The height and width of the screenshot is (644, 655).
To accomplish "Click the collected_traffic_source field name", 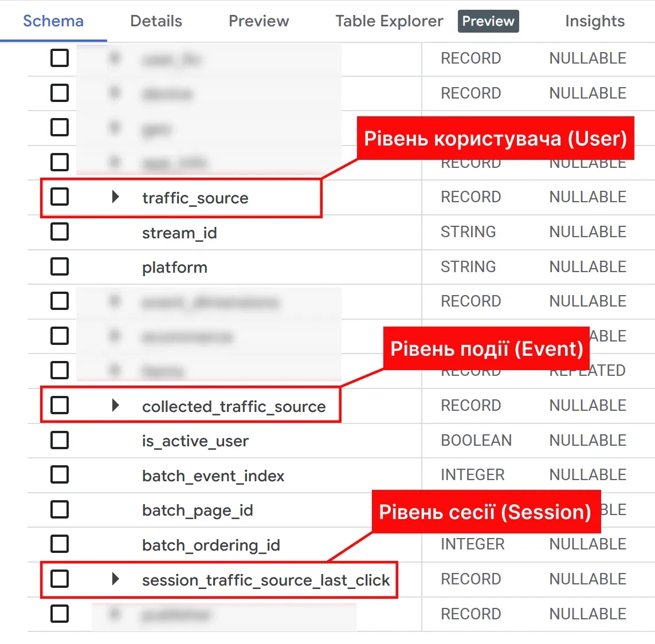I will (234, 407).
